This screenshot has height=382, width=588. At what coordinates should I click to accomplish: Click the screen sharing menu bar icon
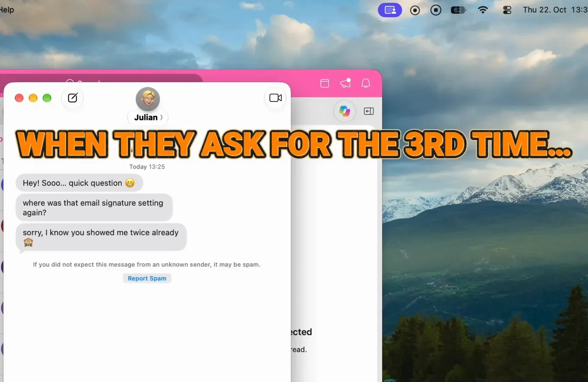[x=390, y=10]
